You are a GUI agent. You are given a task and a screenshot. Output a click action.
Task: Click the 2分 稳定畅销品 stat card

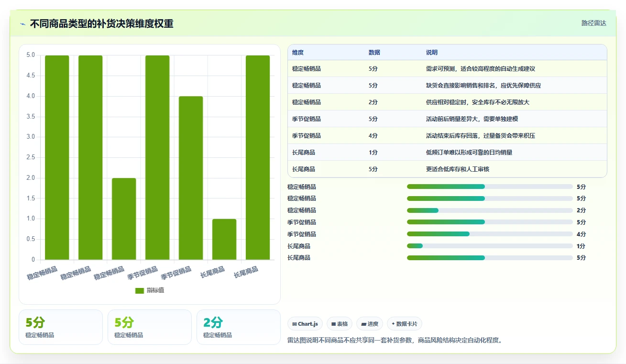pos(238,327)
